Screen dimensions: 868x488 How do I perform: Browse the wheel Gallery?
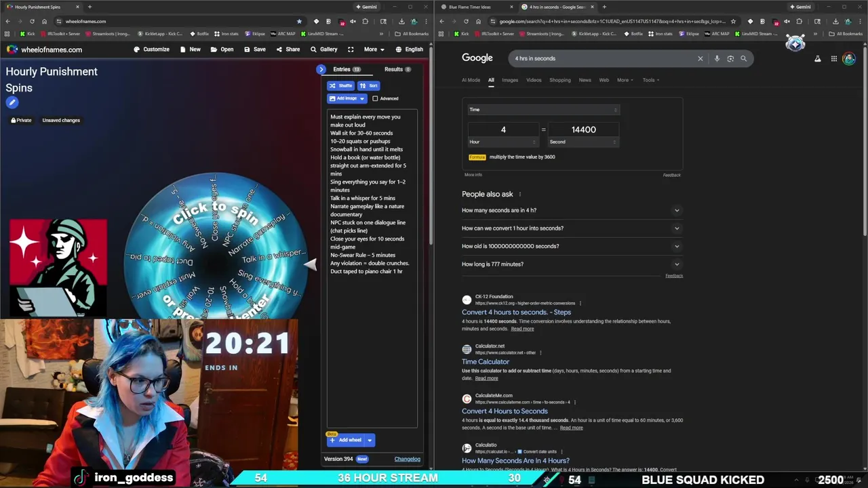click(x=323, y=49)
